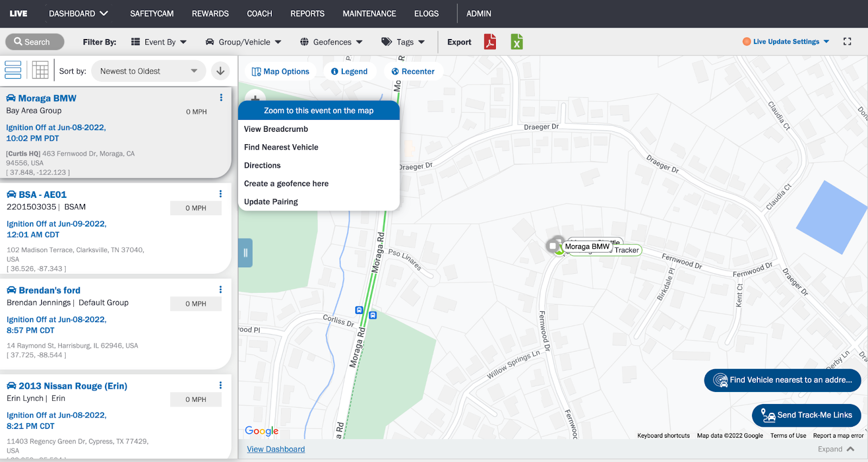
Task: Open BSA - AE01 options menu
Action: point(220,194)
